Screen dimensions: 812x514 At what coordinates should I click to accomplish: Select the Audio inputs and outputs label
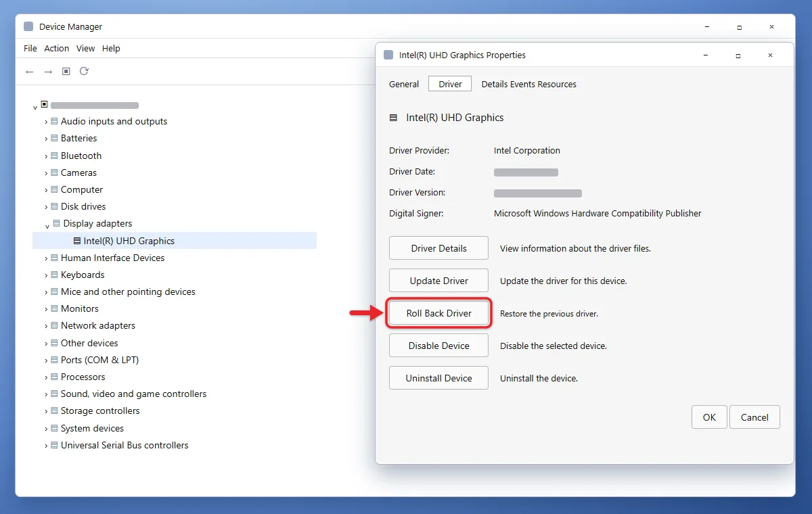click(x=114, y=122)
